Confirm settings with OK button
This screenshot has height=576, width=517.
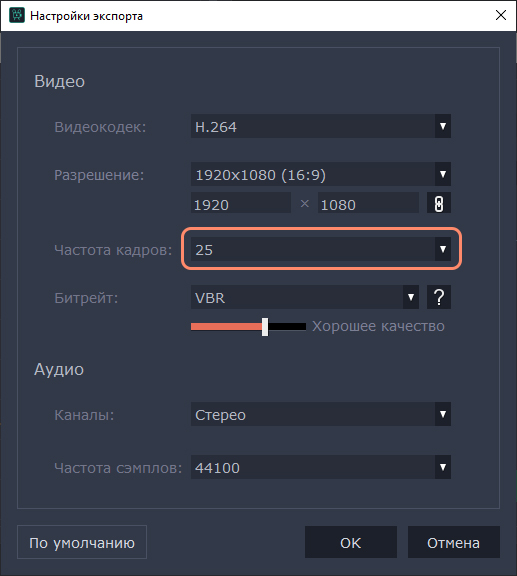[351, 543]
